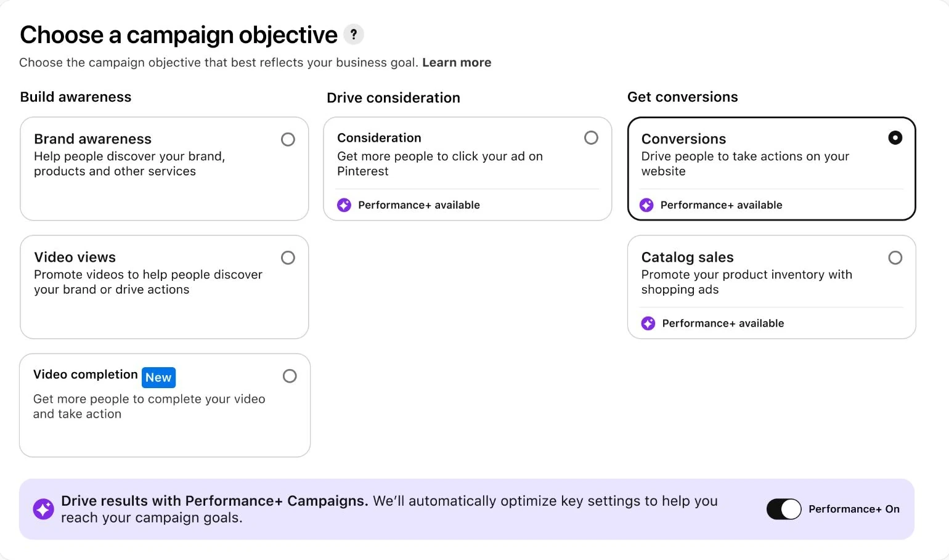Select the Video completion radio button
Screen dimensions: 949x560
tap(290, 376)
